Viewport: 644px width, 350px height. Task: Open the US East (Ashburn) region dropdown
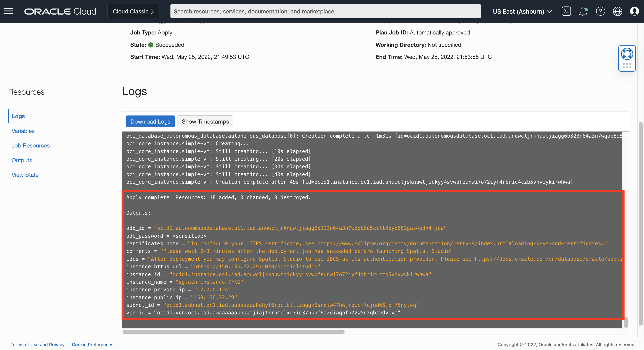point(522,11)
